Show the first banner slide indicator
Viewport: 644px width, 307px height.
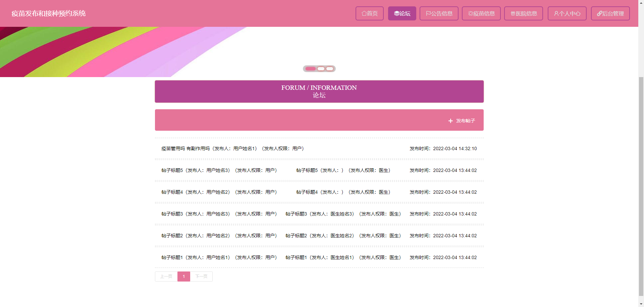(311, 69)
